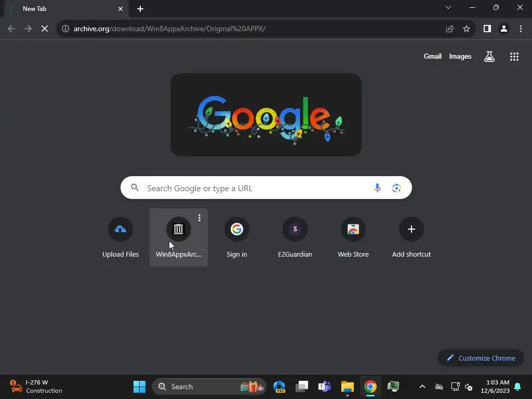Open the E2Guardian shortcut
532x399 pixels.
(295, 237)
